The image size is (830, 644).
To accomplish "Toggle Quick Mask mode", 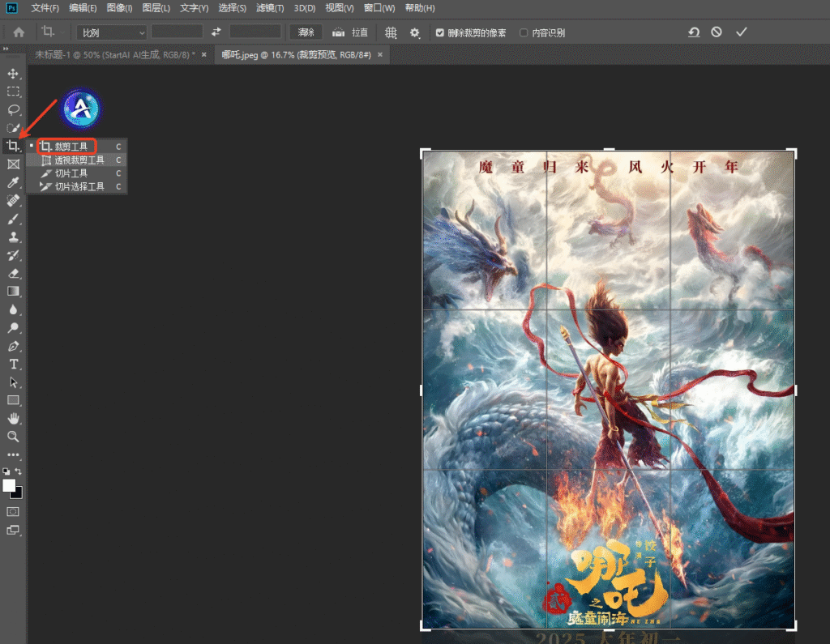I will (x=13, y=512).
